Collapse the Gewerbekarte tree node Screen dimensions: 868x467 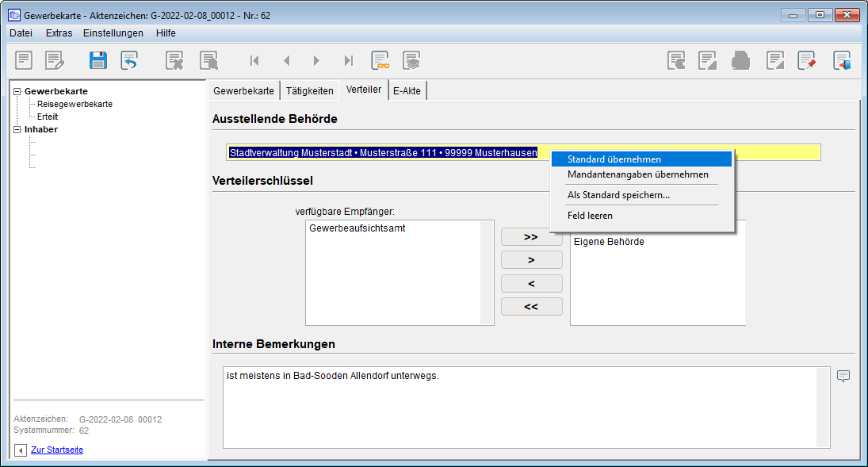coord(17,91)
